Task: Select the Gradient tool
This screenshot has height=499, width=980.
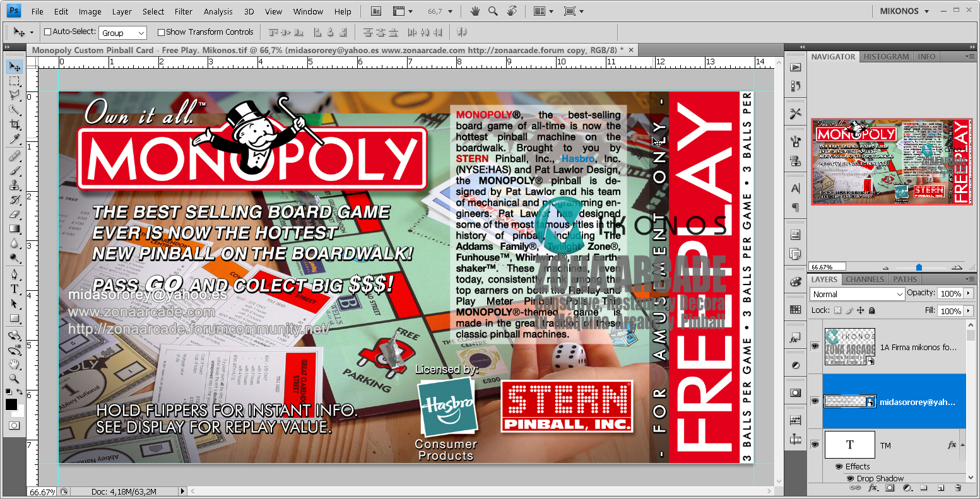Action: [15, 228]
